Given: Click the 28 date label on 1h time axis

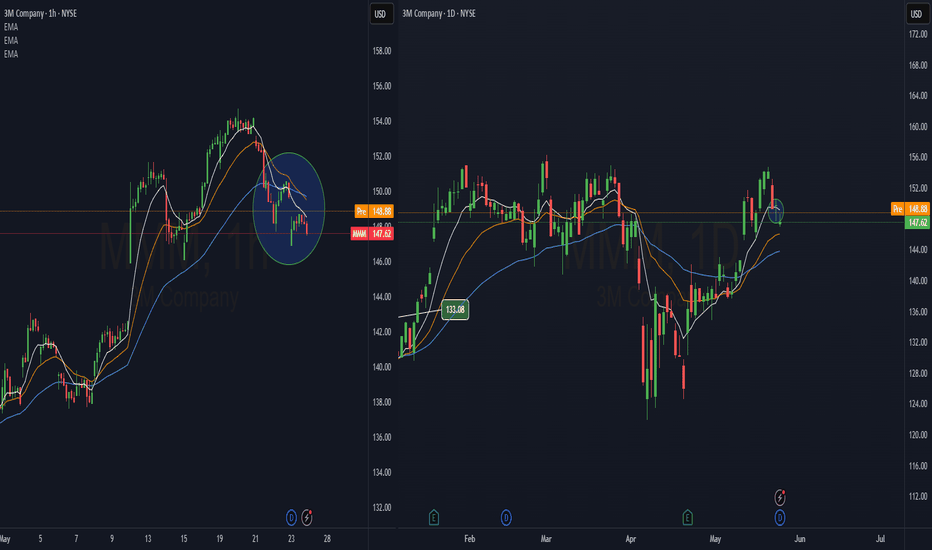Looking at the screenshot, I should (x=327, y=539).
